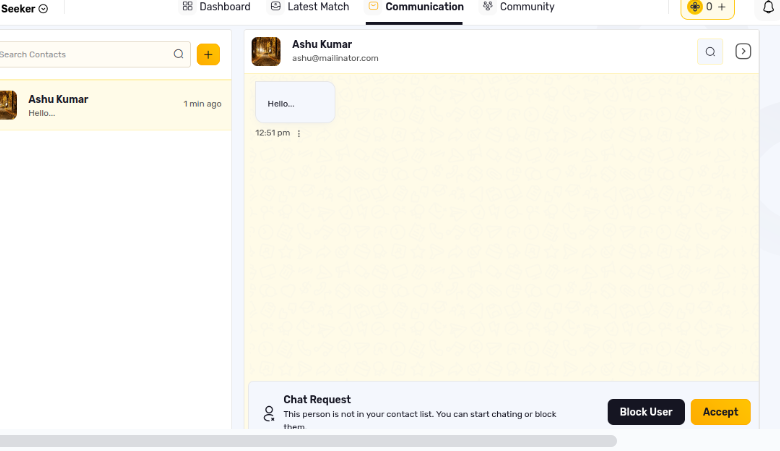Click the 1 min ago timestamp
Screen dimensions: 780x451
pos(202,104)
